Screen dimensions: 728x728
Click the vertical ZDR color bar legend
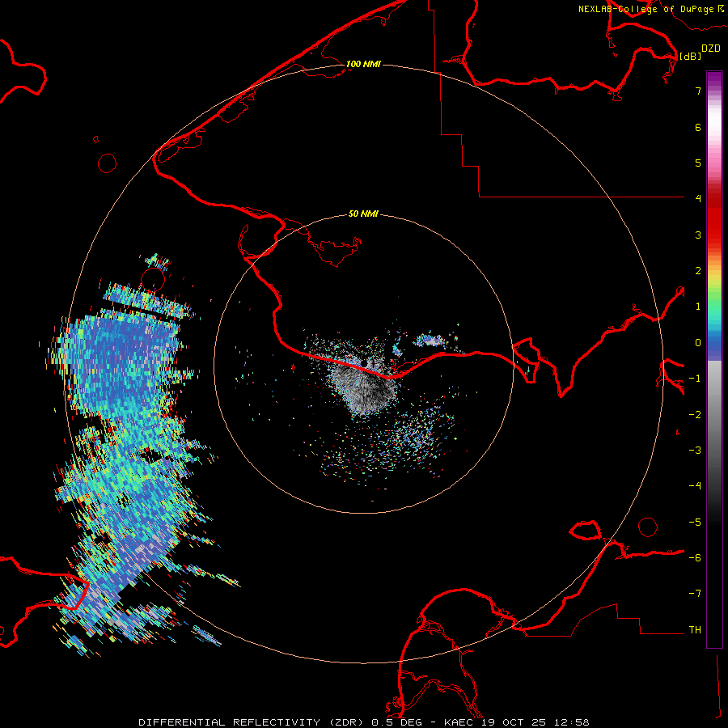click(x=714, y=359)
